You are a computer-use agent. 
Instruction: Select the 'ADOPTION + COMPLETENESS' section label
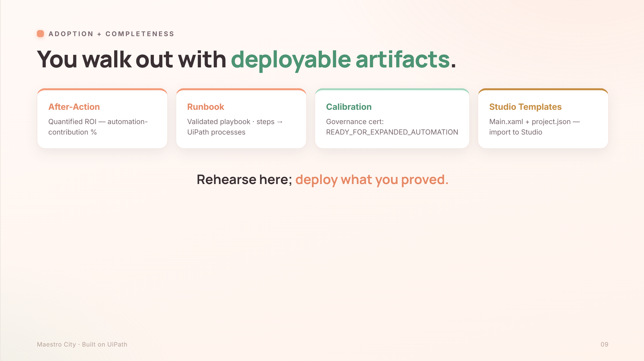(111, 34)
